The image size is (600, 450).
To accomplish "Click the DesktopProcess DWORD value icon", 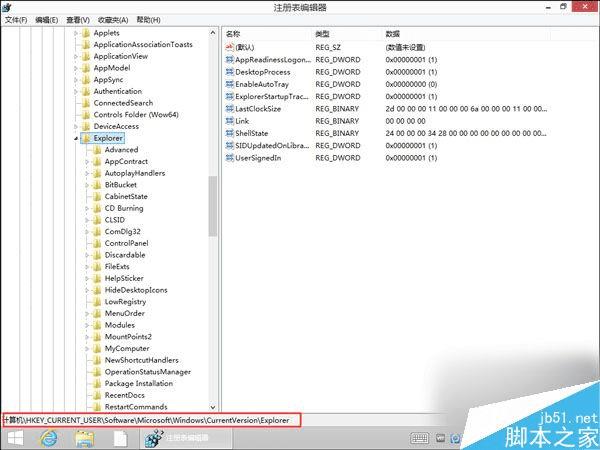I will coord(230,72).
